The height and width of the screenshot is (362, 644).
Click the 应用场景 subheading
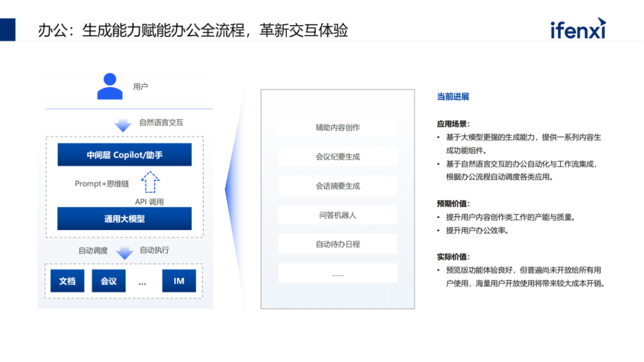453,123
